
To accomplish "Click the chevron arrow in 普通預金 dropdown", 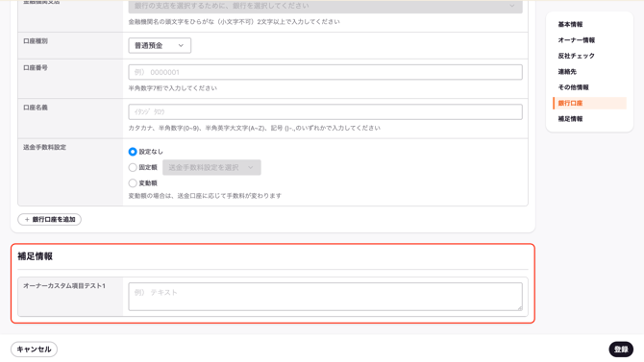I will coord(181,45).
